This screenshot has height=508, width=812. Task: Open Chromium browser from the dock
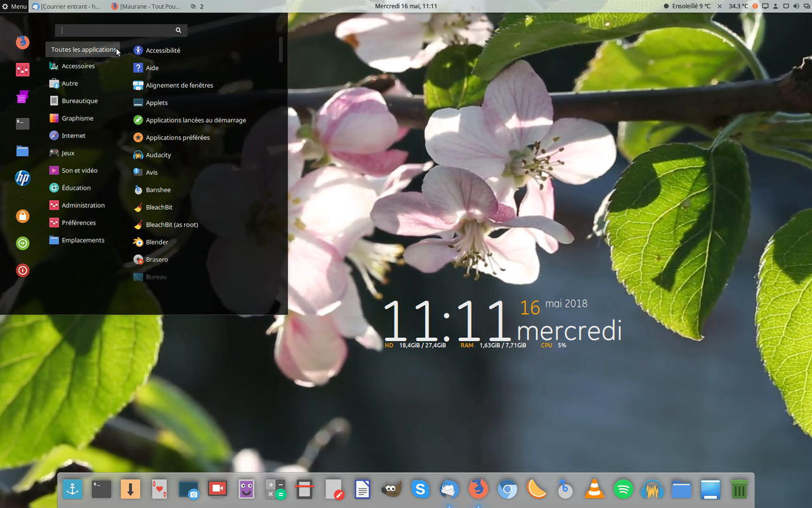tap(507, 489)
